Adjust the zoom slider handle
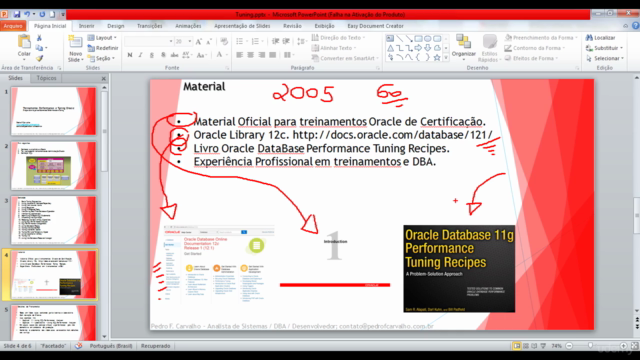 590,346
